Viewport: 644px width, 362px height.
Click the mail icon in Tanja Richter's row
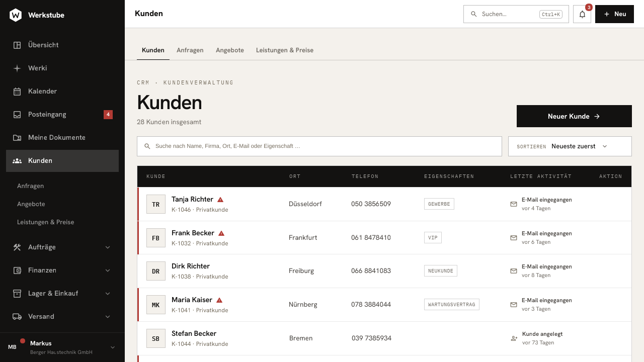tap(514, 204)
